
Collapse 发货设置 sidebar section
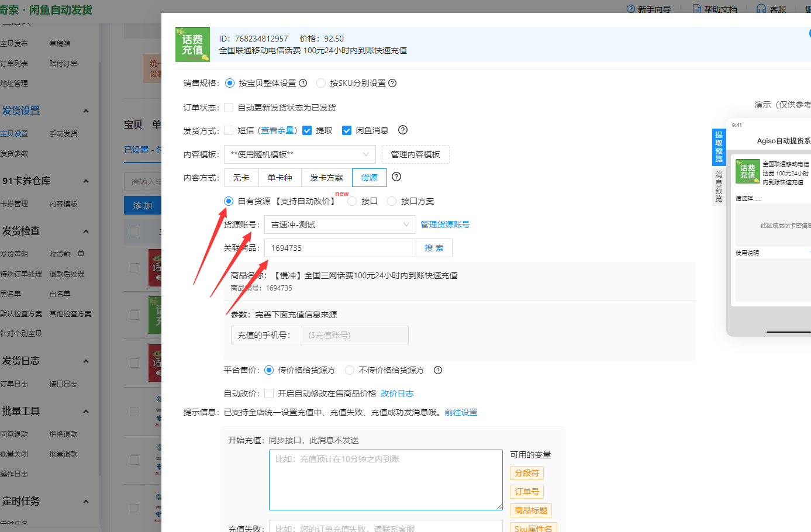[x=86, y=110]
